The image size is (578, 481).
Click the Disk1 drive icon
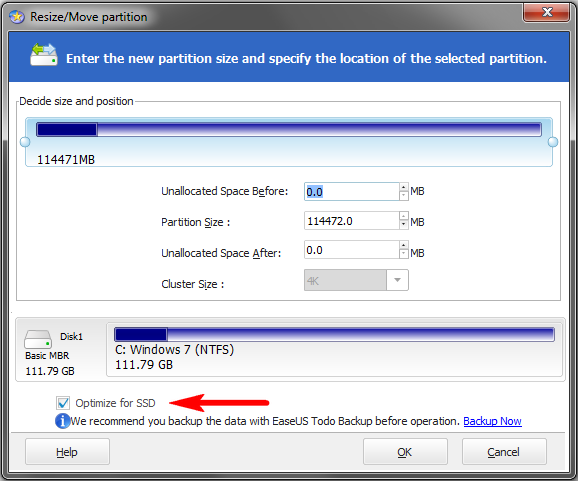[38, 339]
